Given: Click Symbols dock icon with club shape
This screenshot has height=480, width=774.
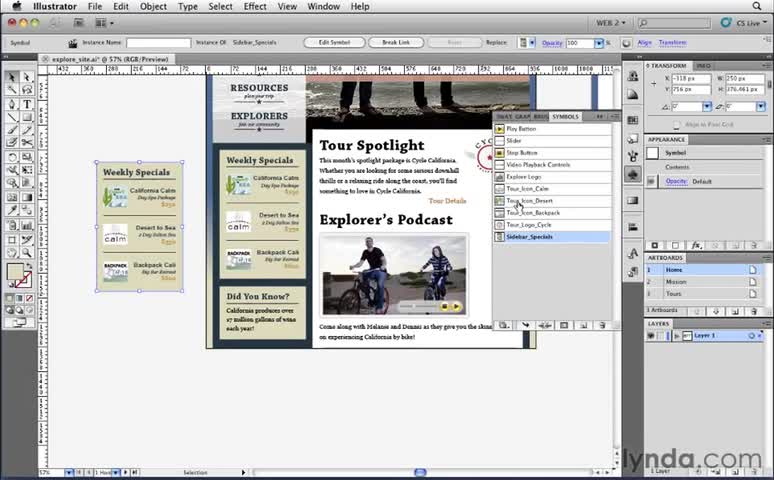Looking at the screenshot, I should 633,174.
